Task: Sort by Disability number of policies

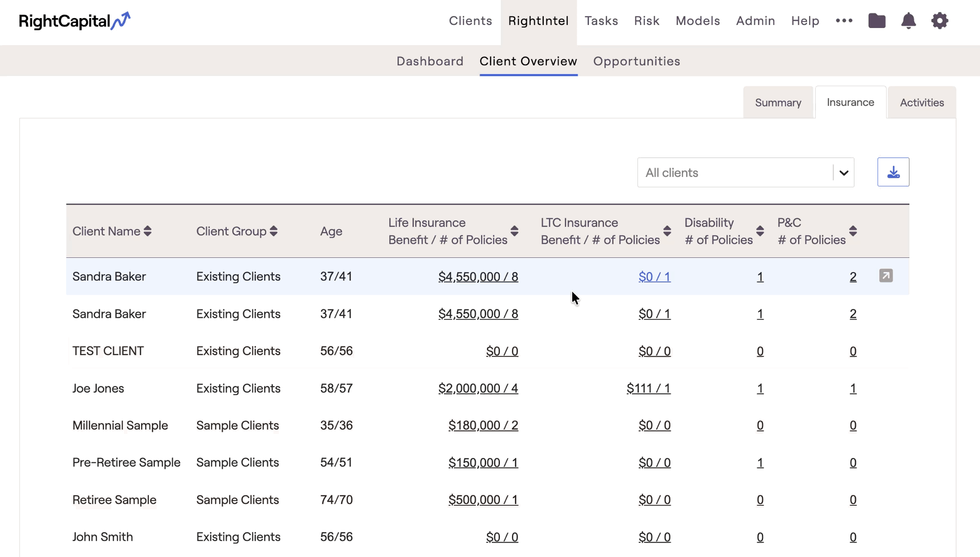Action: [759, 231]
